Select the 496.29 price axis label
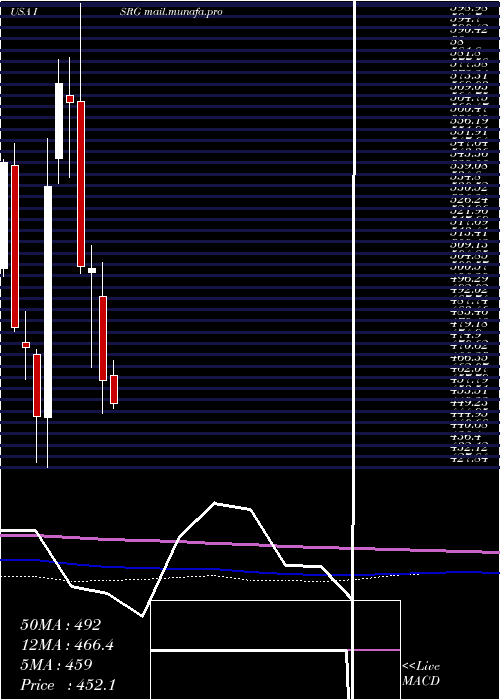Screen dimensions: 500x700 tap(468, 279)
